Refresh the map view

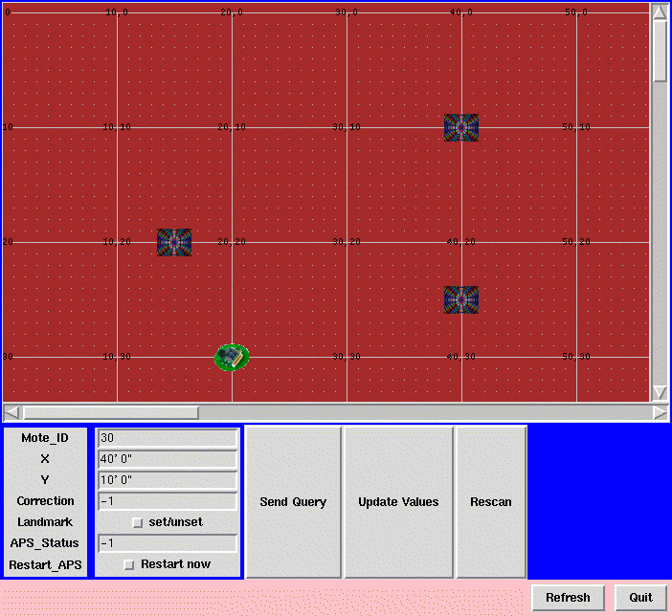(x=568, y=598)
